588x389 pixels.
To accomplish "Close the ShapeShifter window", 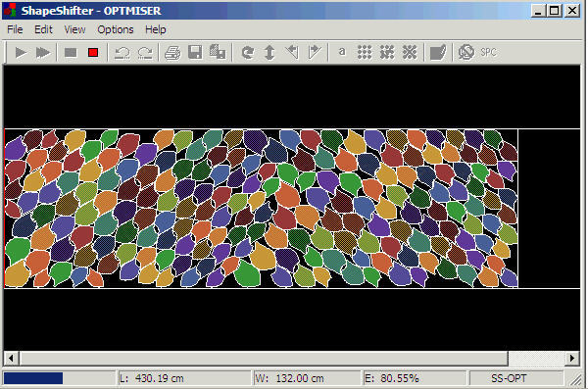I will tap(572, 11).
